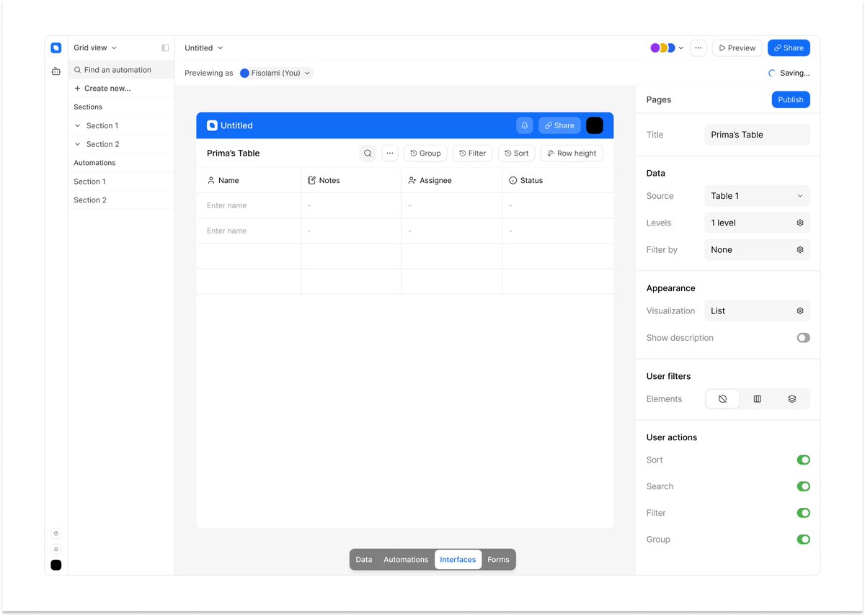Screen dimensions: 865x616
Task: Click first Enter name cell
Action: click(249, 206)
